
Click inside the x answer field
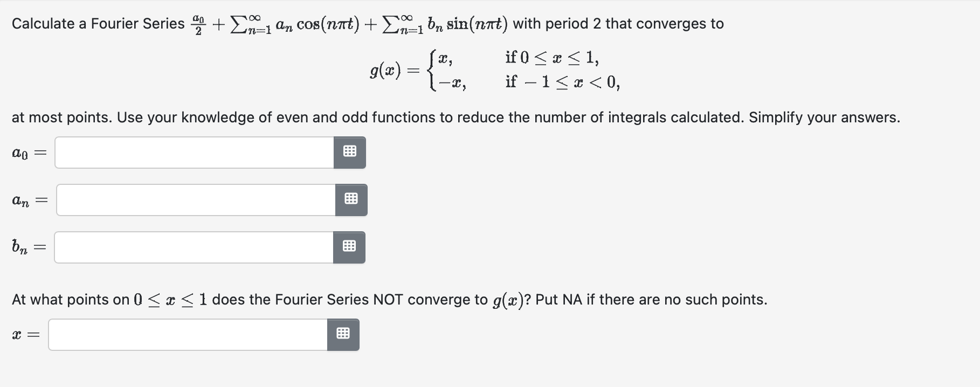(189, 334)
